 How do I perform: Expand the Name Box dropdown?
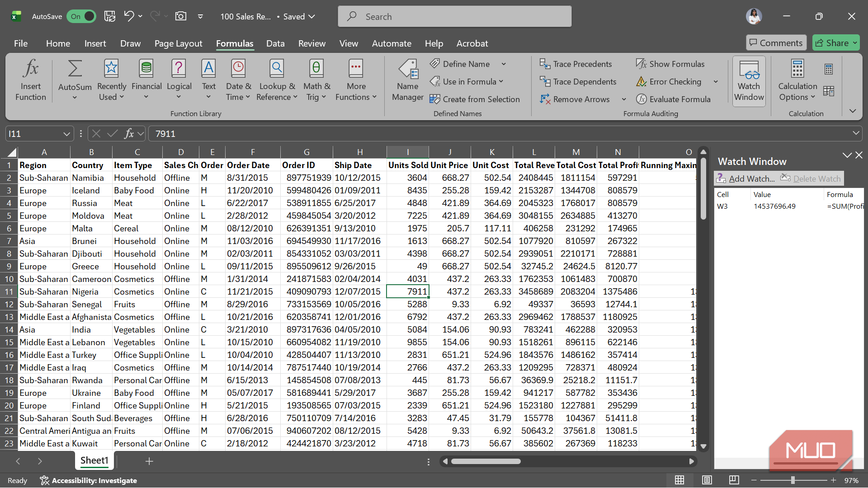66,134
